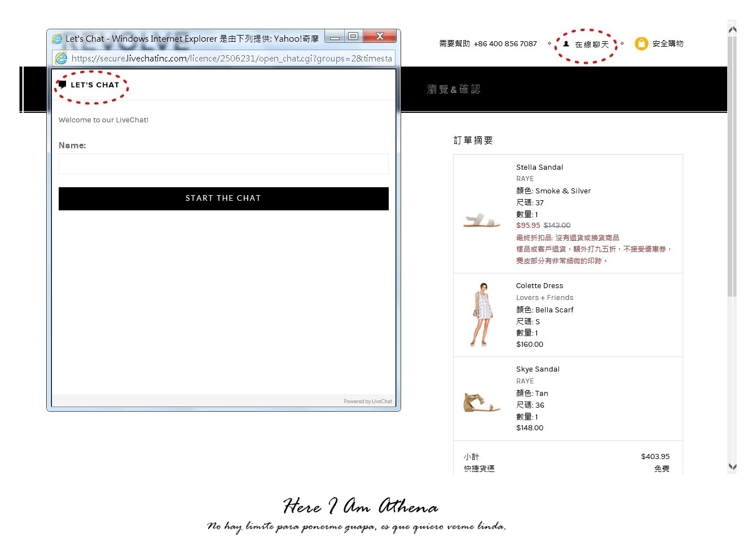Click the 在線聊天 link
Screen dimensions: 756x547
tap(592, 44)
